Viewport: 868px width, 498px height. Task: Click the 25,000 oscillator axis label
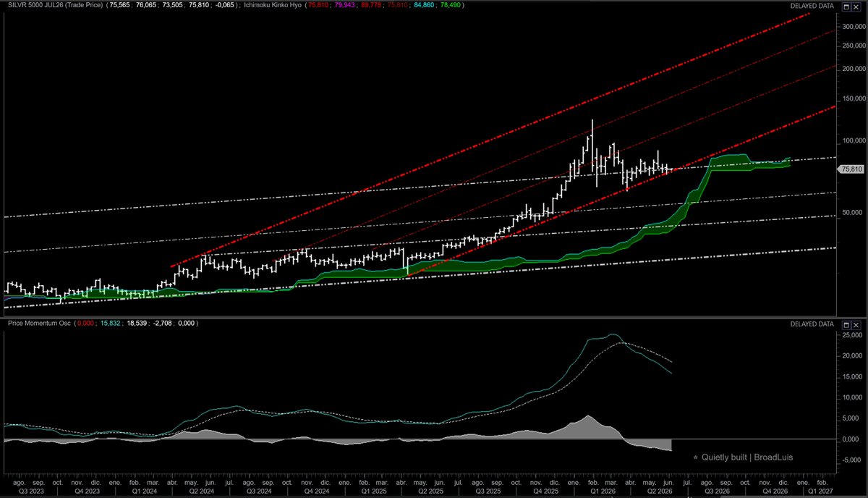click(854, 336)
